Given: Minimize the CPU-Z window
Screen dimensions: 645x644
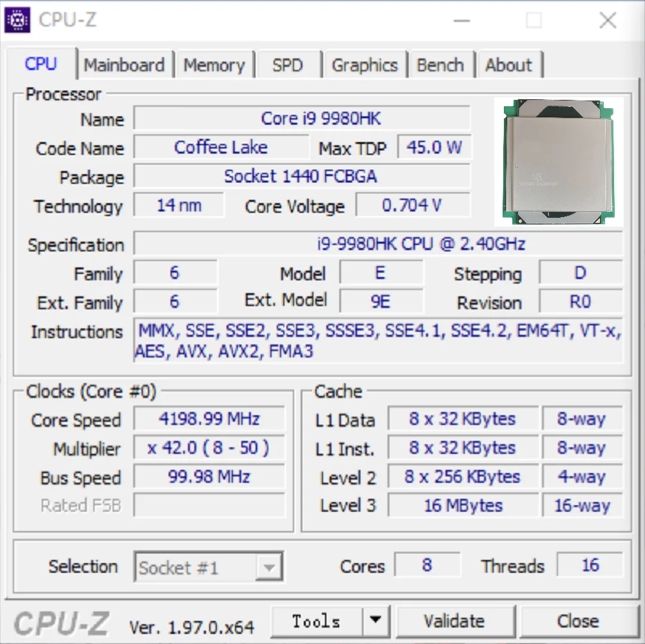Looking at the screenshot, I should [x=461, y=20].
